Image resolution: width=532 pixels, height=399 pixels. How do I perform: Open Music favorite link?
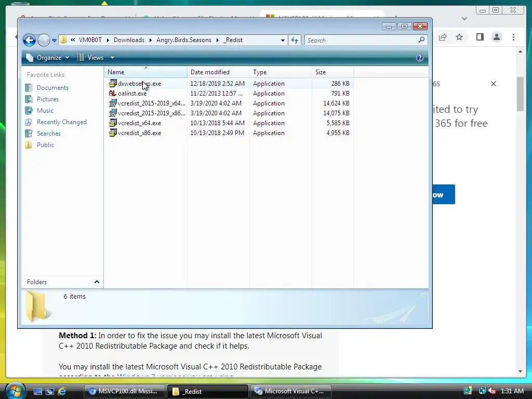tap(45, 111)
